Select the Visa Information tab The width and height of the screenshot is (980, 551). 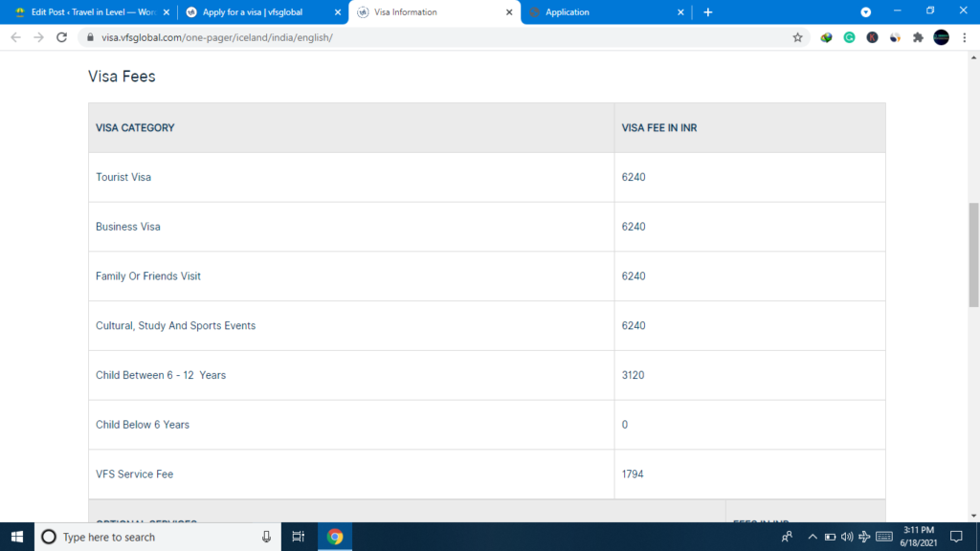(x=434, y=11)
